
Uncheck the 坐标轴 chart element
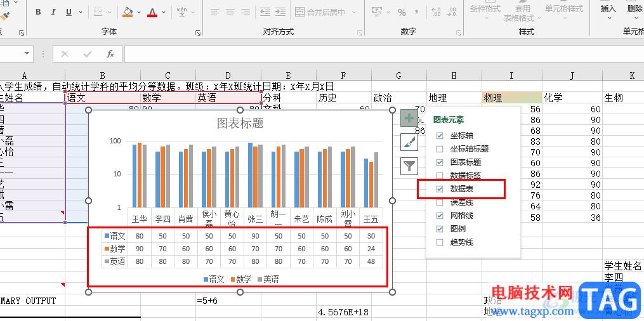tap(440, 136)
